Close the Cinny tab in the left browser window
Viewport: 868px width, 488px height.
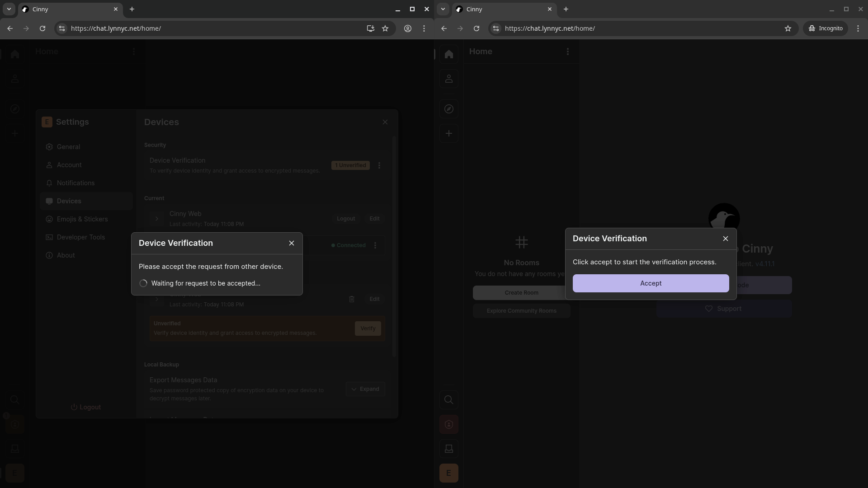pos(116,9)
